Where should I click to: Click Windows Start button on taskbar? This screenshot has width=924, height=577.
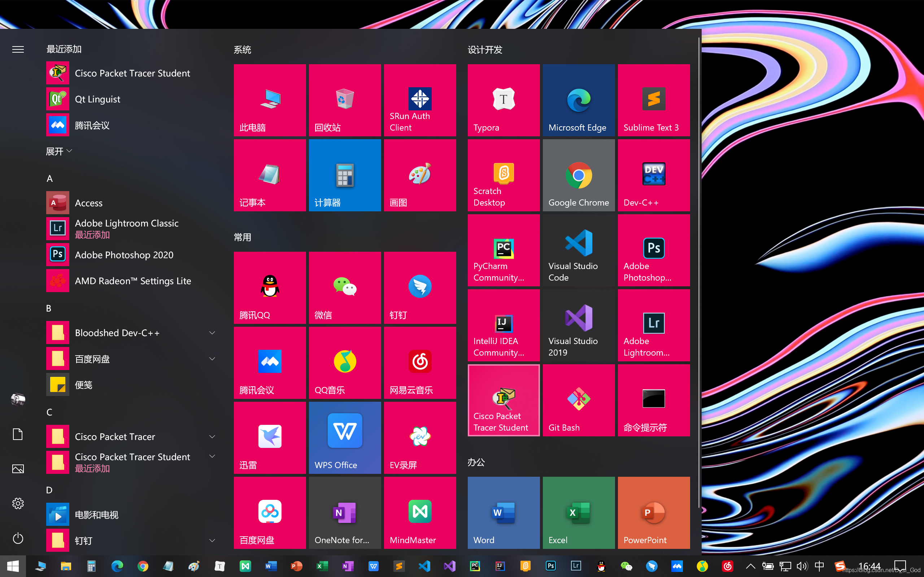pyautogui.click(x=13, y=566)
